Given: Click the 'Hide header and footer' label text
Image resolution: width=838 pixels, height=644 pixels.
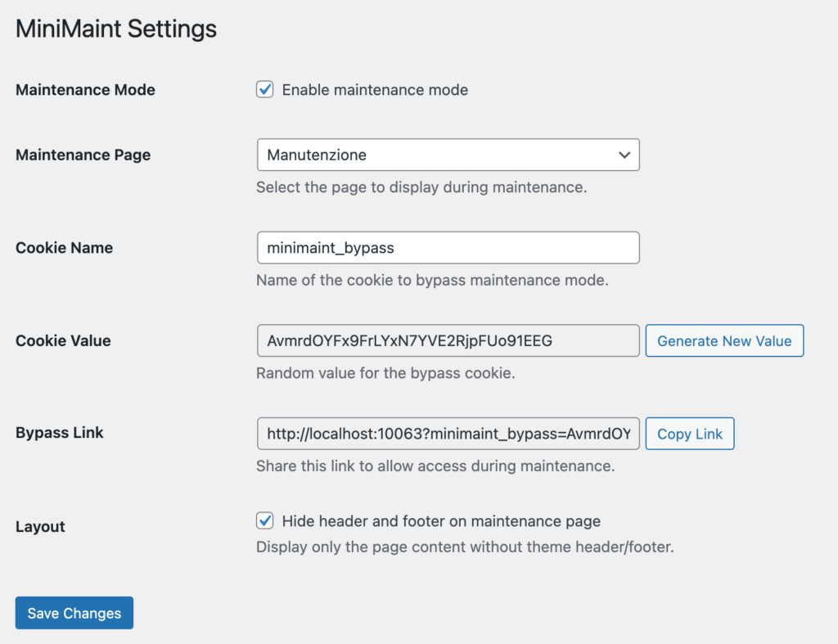Looking at the screenshot, I should click(x=441, y=521).
